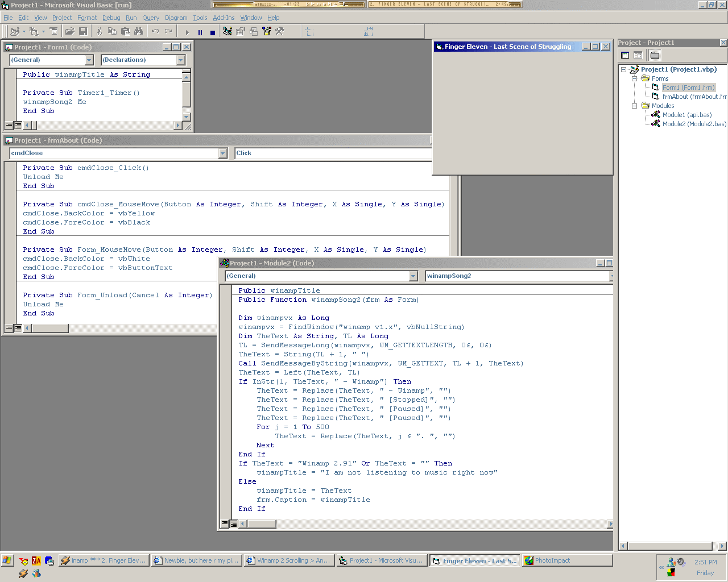Open the (Declarations) procedure dropdown in Form1 code
This screenshot has width=728, height=582.
pyautogui.click(x=181, y=60)
